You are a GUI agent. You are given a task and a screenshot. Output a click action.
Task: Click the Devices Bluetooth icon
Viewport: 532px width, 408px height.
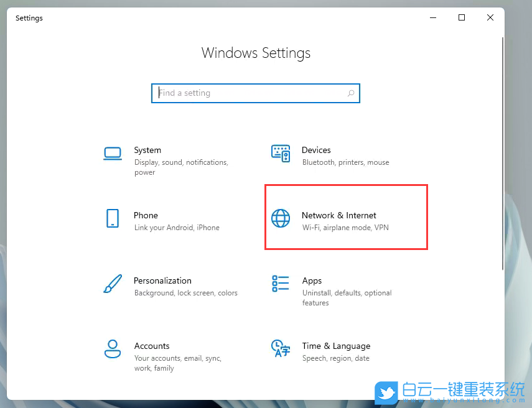[281, 153]
